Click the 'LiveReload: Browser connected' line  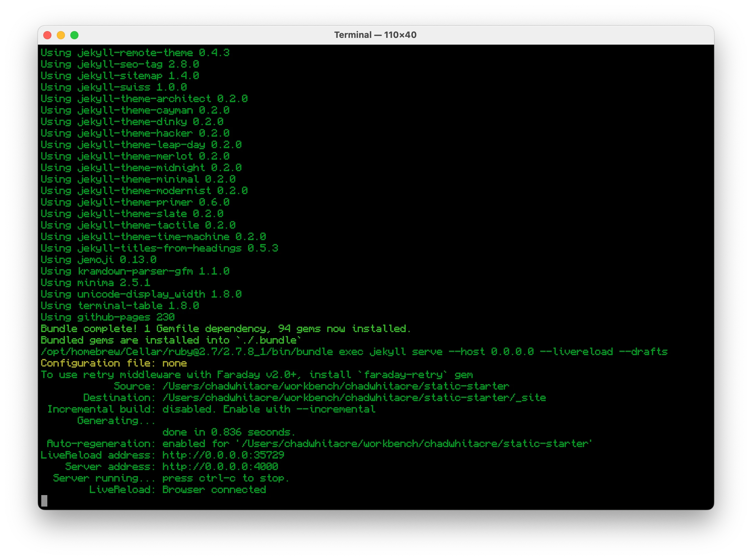click(177, 489)
